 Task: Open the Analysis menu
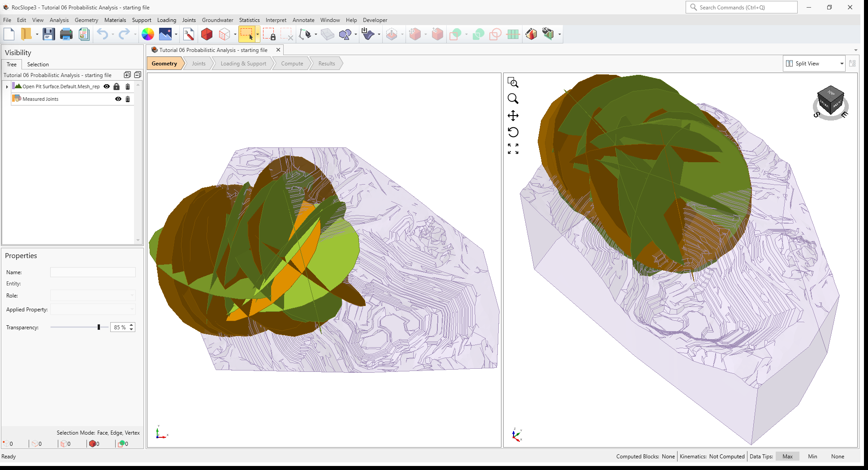[59, 20]
